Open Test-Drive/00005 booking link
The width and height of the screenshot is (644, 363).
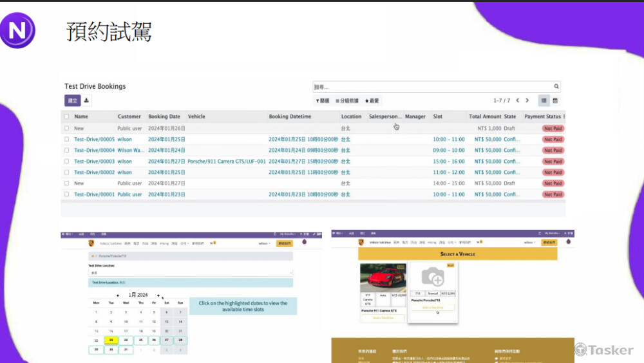pyautogui.click(x=95, y=140)
